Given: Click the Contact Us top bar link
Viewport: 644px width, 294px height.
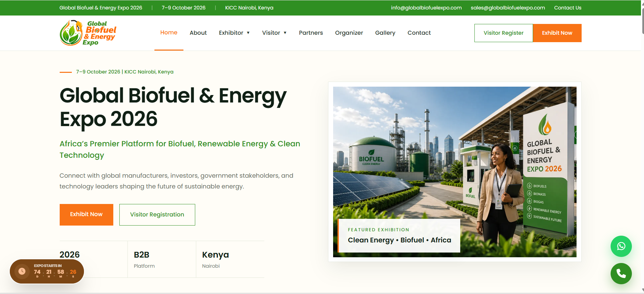Looking at the screenshot, I should coord(567,8).
